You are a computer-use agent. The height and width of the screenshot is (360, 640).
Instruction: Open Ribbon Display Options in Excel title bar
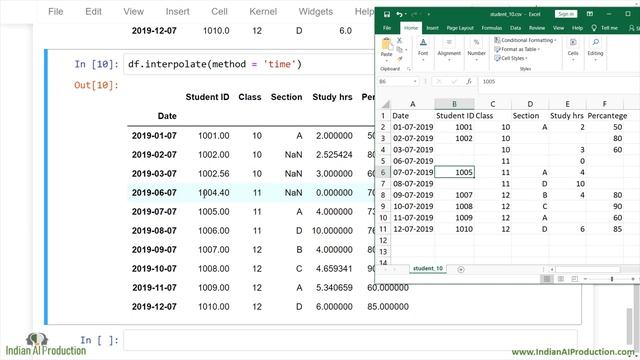coord(590,14)
